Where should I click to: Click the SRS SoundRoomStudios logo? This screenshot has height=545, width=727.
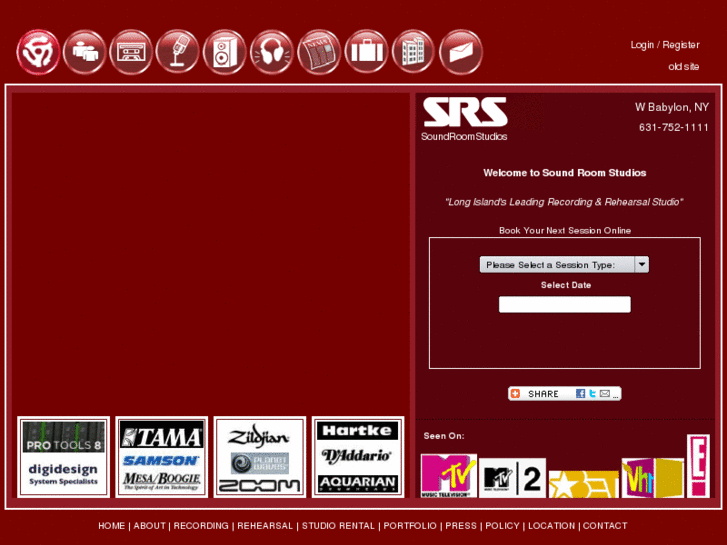tap(465, 119)
